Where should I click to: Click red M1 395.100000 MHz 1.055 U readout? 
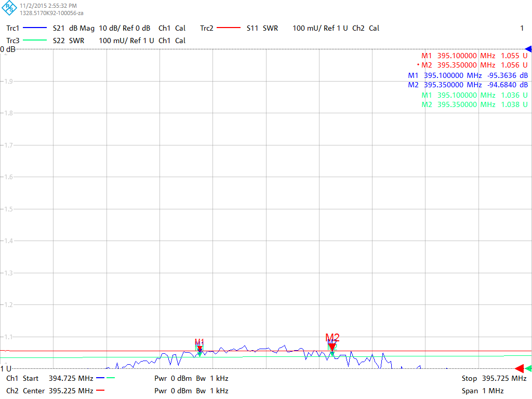tap(474, 56)
